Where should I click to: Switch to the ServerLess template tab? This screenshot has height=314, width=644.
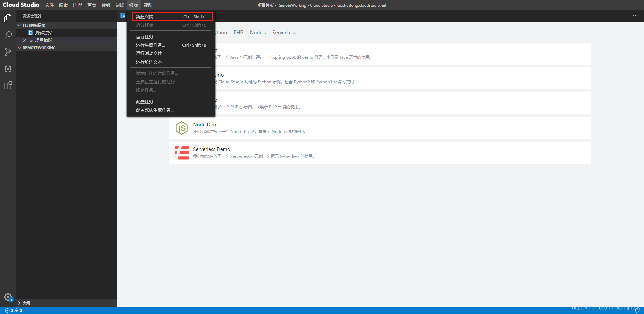click(284, 33)
